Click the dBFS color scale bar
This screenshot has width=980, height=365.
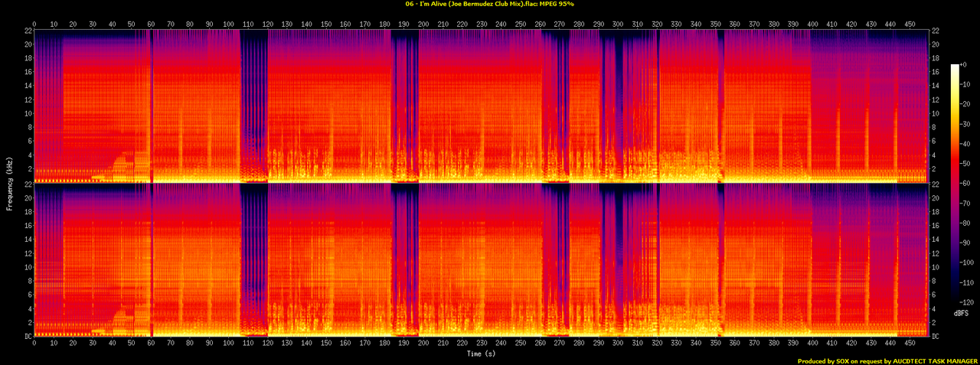(955, 184)
